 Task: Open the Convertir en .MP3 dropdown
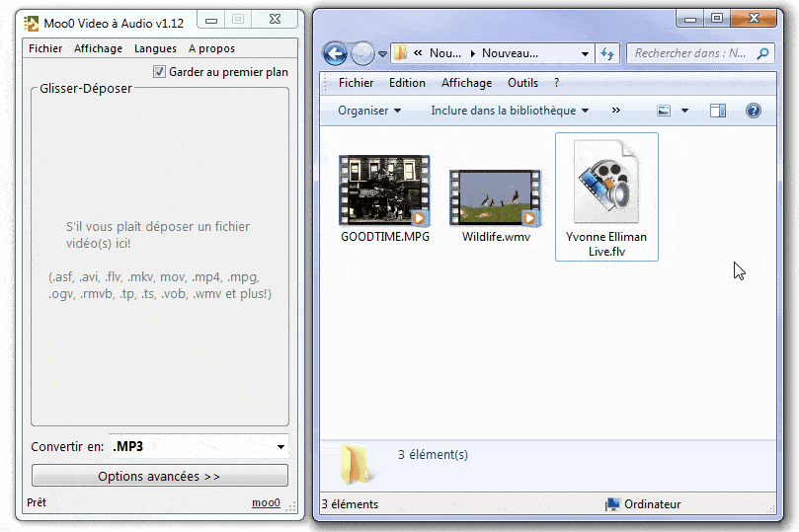[199, 446]
